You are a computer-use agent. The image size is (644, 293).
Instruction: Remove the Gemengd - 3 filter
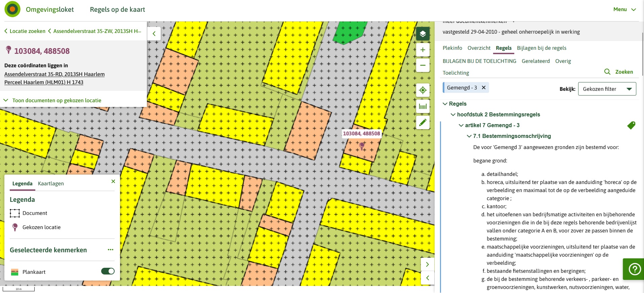(484, 87)
